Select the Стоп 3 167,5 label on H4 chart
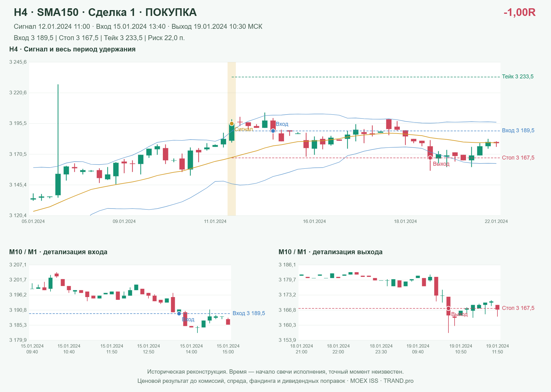 [x=518, y=158]
